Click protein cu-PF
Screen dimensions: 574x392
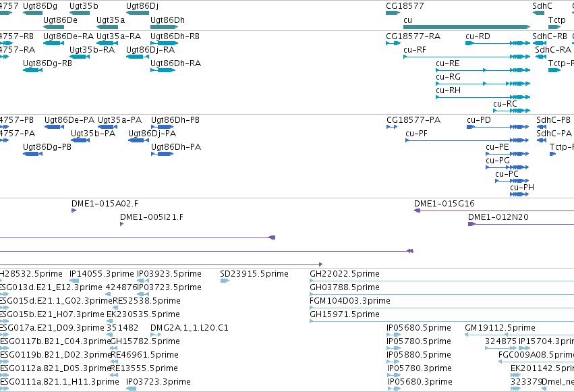tap(467, 140)
